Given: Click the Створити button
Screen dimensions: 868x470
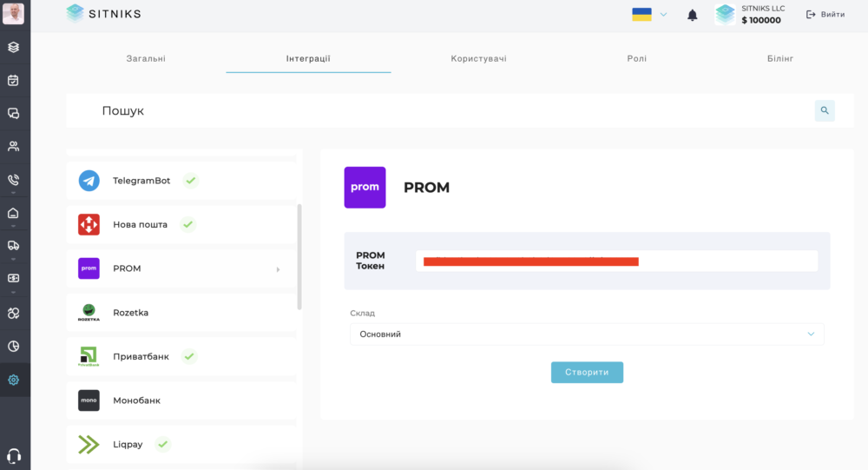Looking at the screenshot, I should click(587, 373).
